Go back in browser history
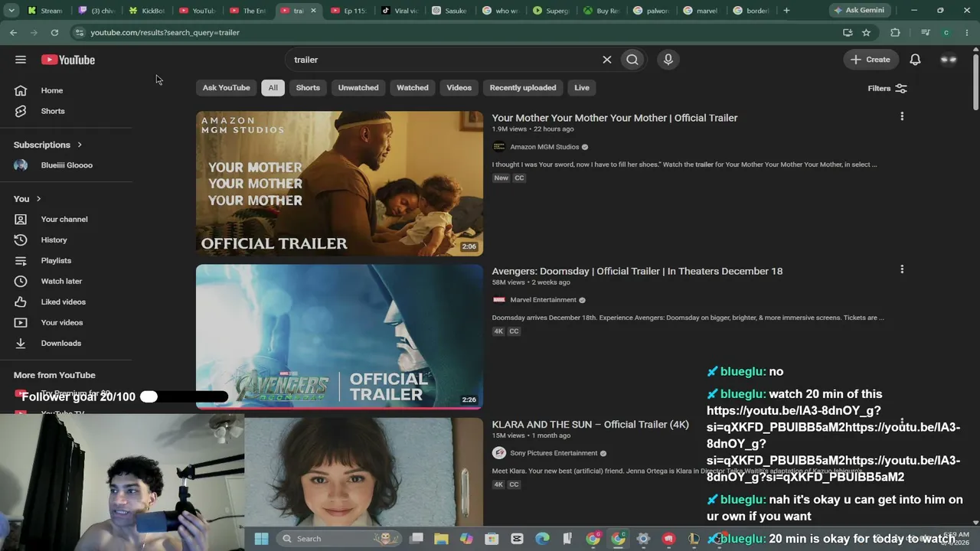Screen dimensions: 980x551 tap(14, 33)
